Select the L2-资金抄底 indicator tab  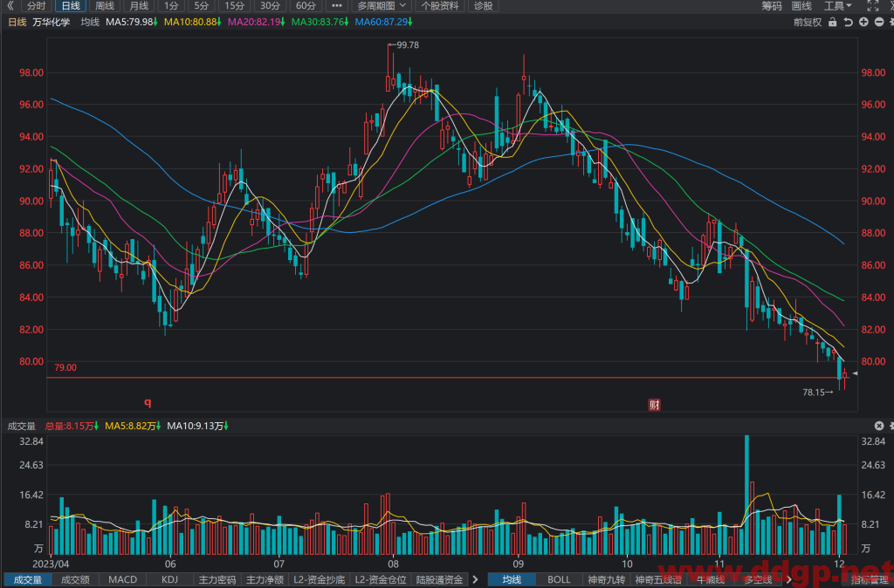[x=320, y=579]
